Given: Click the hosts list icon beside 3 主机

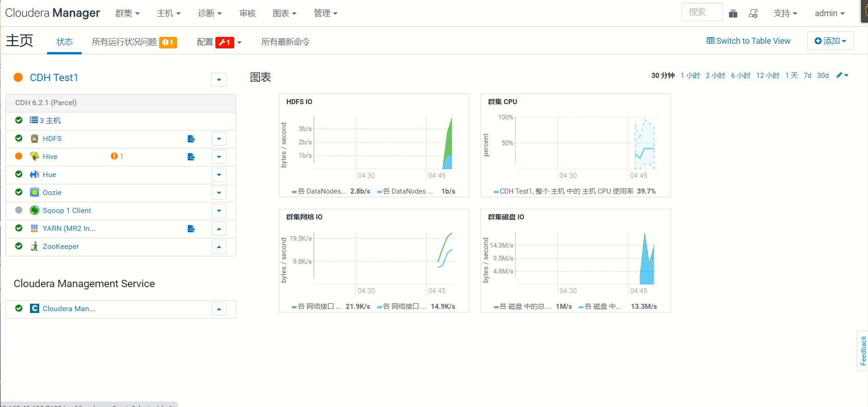Looking at the screenshot, I should click(x=34, y=120).
